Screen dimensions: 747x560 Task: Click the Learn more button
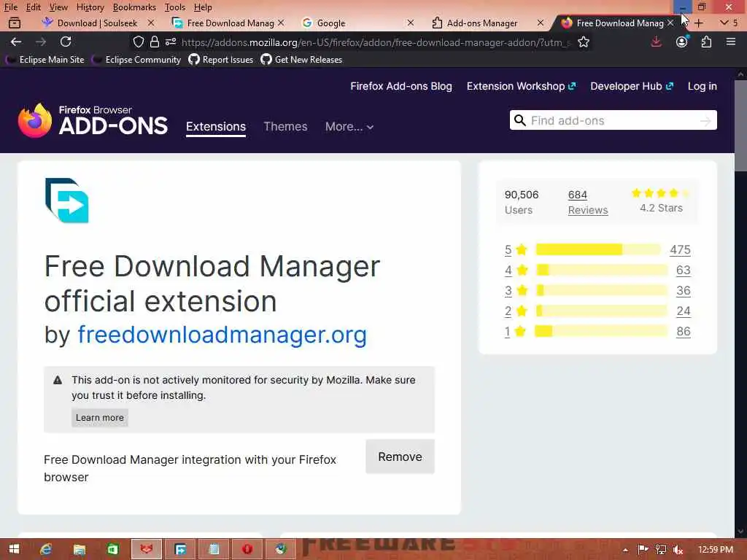tap(99, 418)
